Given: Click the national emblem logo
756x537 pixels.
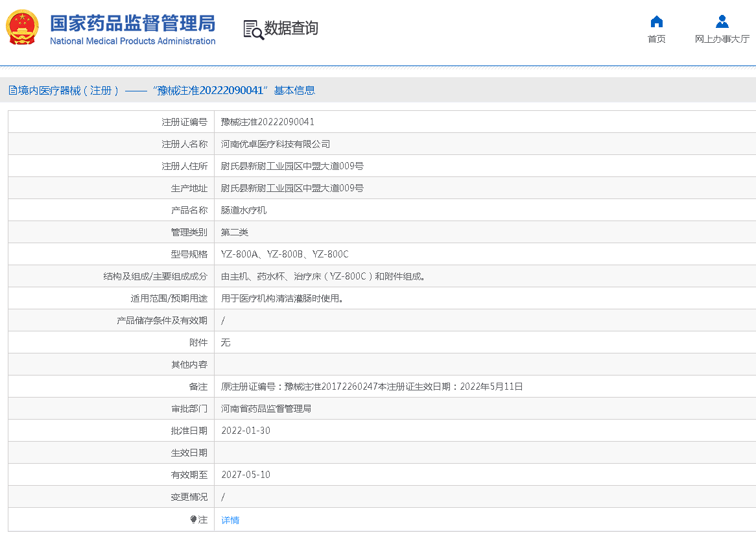Looking at the screenshot, I should point(22,29).
